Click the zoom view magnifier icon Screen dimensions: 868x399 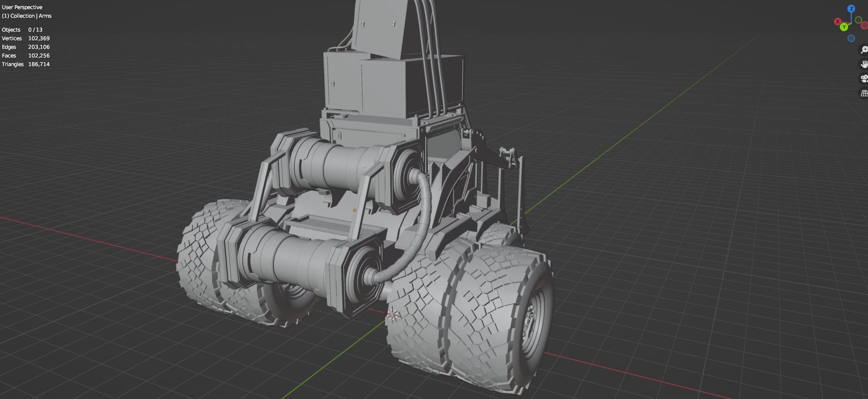click(x=864, y=50)
